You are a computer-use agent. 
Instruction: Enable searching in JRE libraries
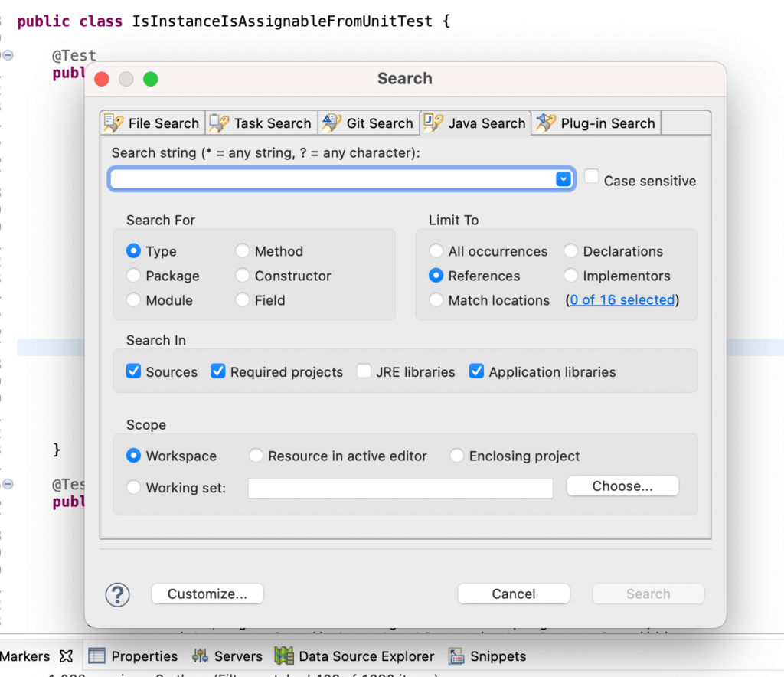364,371
